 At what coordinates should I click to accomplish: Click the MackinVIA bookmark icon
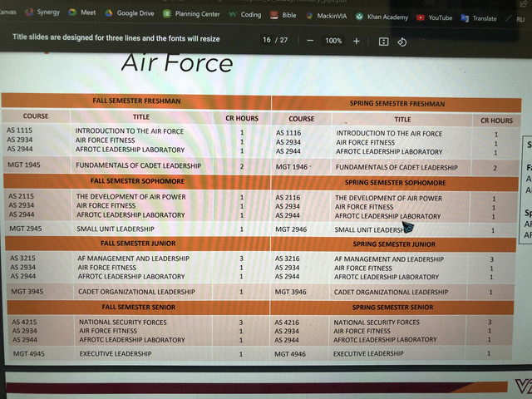point(309,16)
